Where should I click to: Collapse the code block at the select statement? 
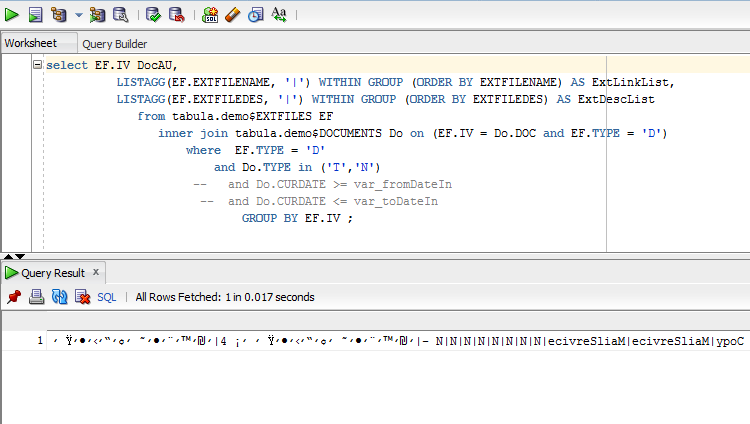click(38, 65)
